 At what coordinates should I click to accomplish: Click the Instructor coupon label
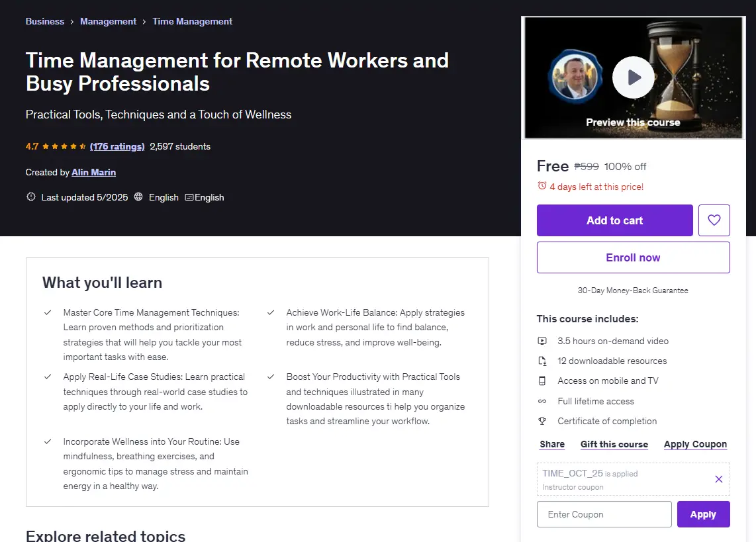pyautogui.click(x=573, y=487)
